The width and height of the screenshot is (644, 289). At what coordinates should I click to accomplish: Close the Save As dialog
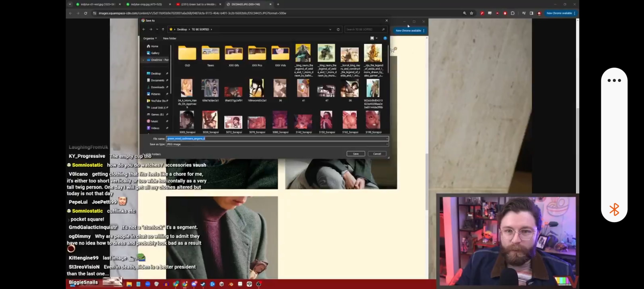pyautogui.click(x=386, y=21)
